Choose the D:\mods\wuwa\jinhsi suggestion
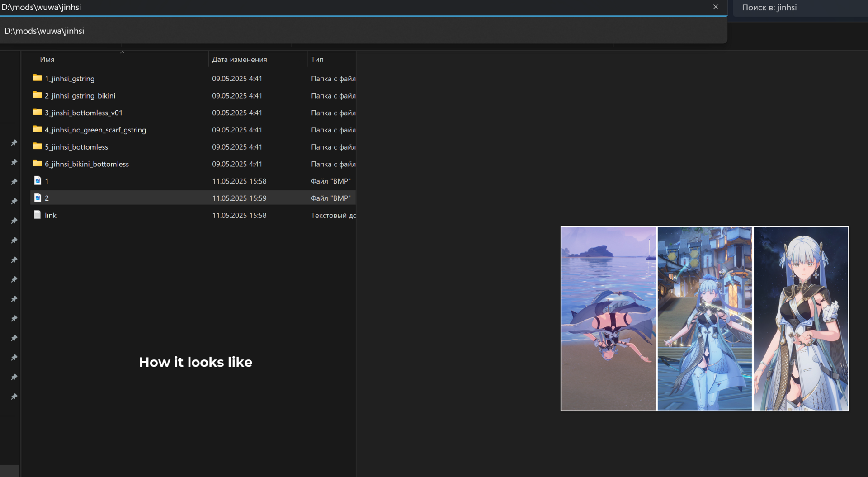The width and height of the screenshot is (868, 477). (363, 31)
